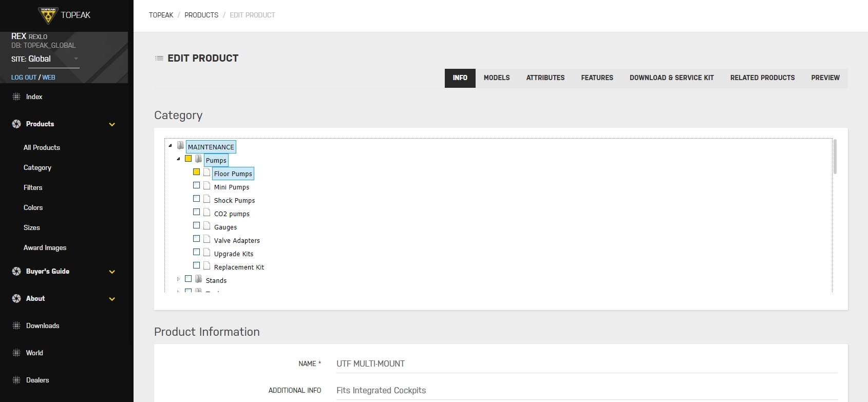Image resolution: width=868 pixels, height=402 pixels.
Task: Go to Download & Service Kit tab
Action: click(x=672, y=78)
